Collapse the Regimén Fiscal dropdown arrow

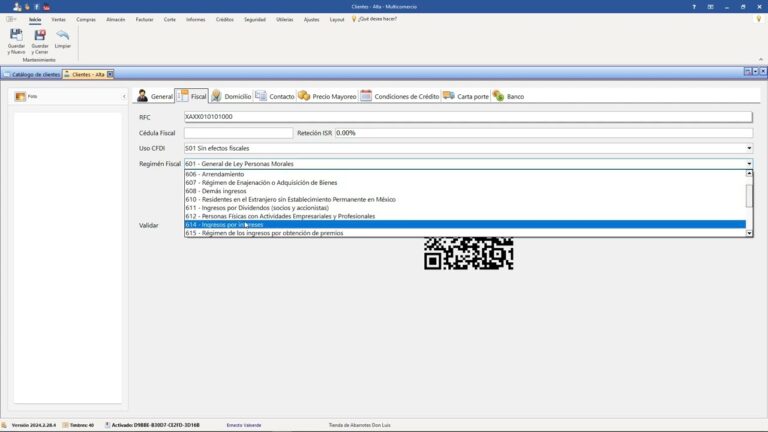tap(749, 163)
